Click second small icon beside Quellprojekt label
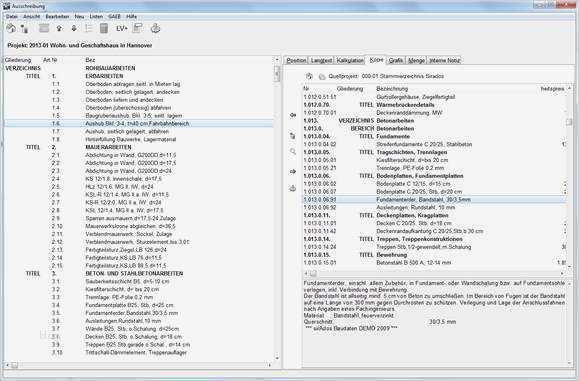This screenshot has height=381, width=579. click(322, 76)
